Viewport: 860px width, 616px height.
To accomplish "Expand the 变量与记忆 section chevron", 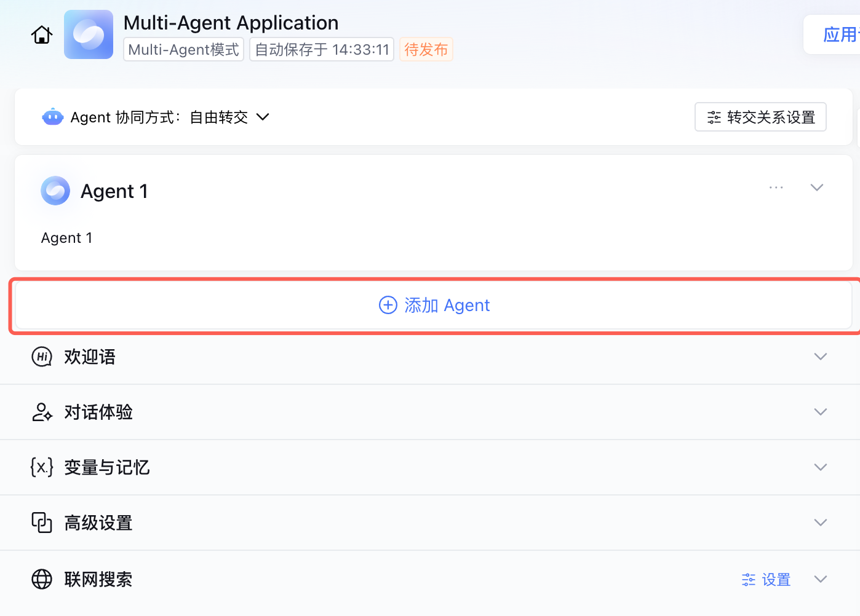I will pos(820,467).
